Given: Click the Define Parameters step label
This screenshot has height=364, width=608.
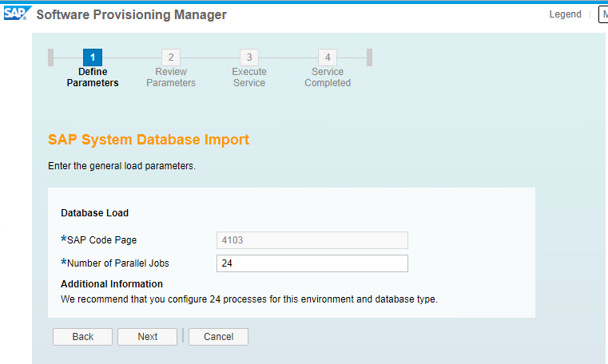Looking at the screenshot, I should click(x=93, y=77).
